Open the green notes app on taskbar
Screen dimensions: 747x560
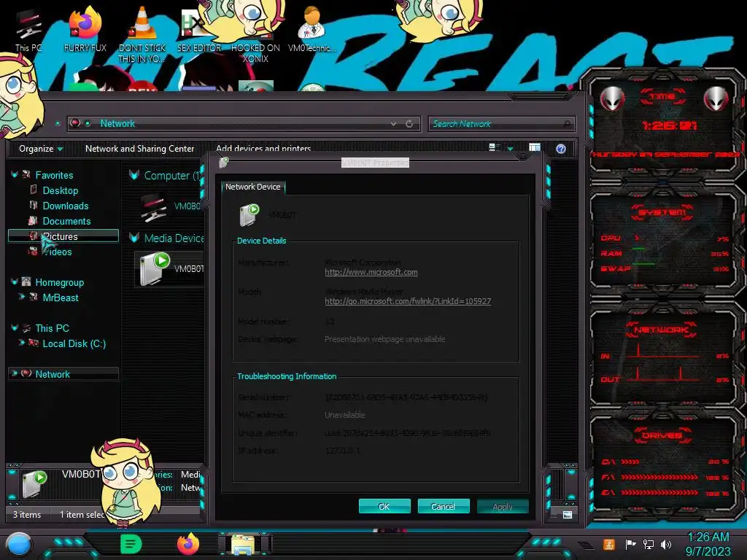click(x=131, y=544)
